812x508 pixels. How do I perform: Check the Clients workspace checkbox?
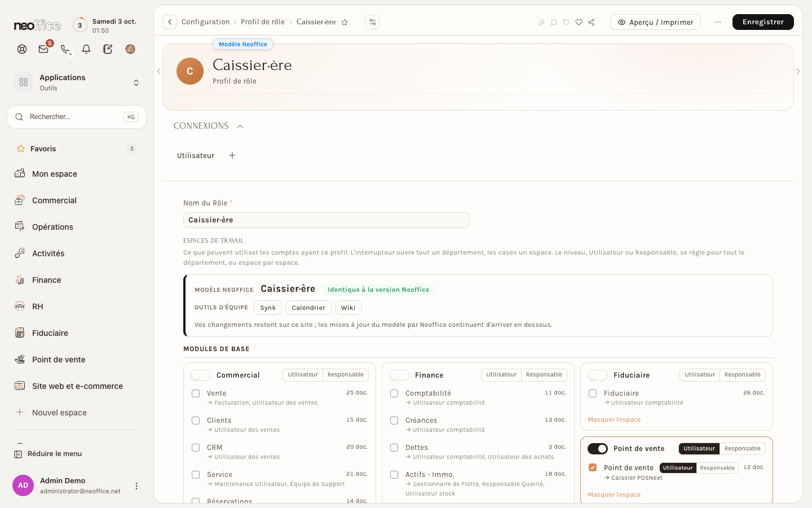(196, 421)
